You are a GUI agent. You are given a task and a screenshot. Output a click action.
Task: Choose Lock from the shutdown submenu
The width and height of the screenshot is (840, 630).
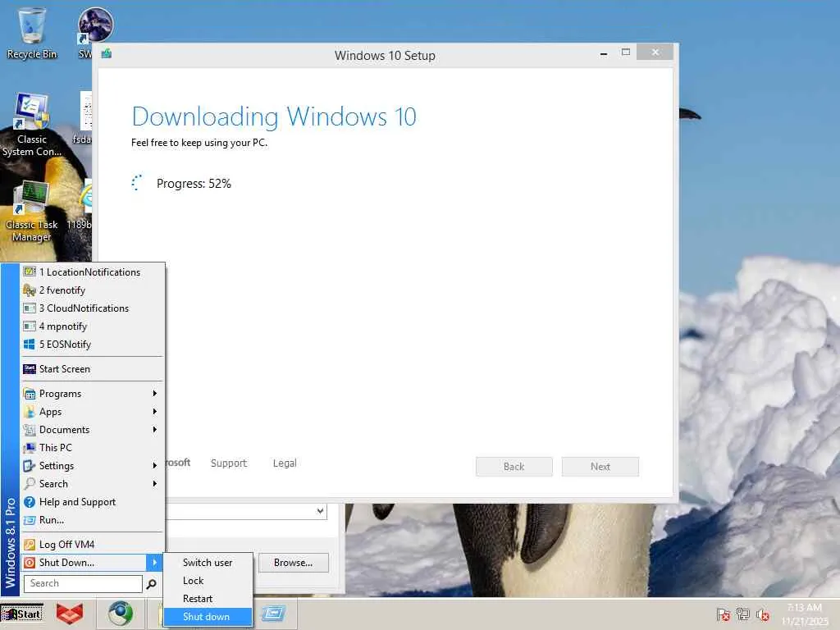pyautogui.click(x=208, y=581)
